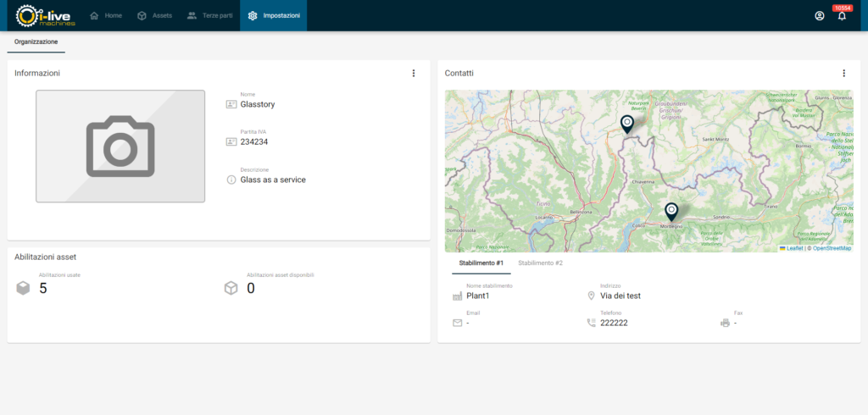Select the Impostazioni menu item

coord(274,15)
